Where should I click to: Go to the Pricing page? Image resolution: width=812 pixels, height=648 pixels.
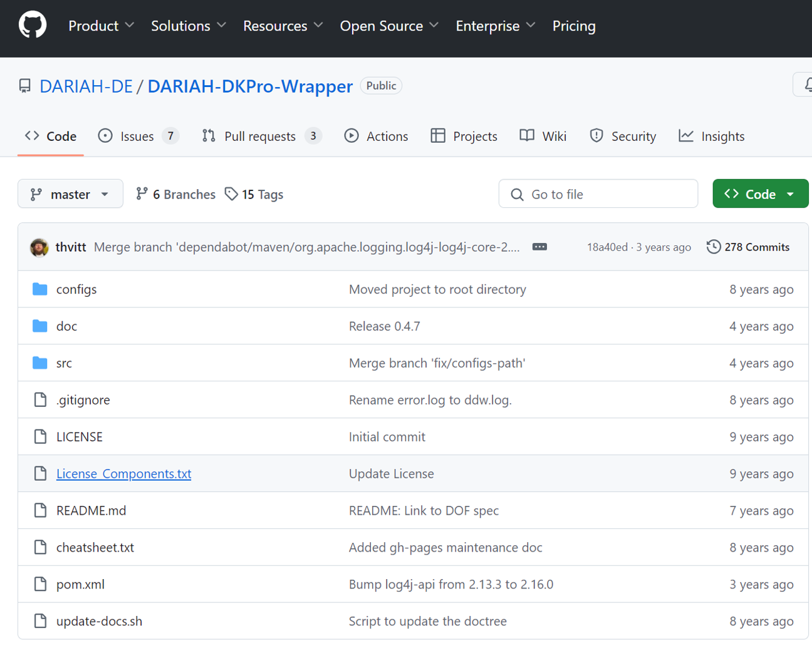(x=573, y=26)
